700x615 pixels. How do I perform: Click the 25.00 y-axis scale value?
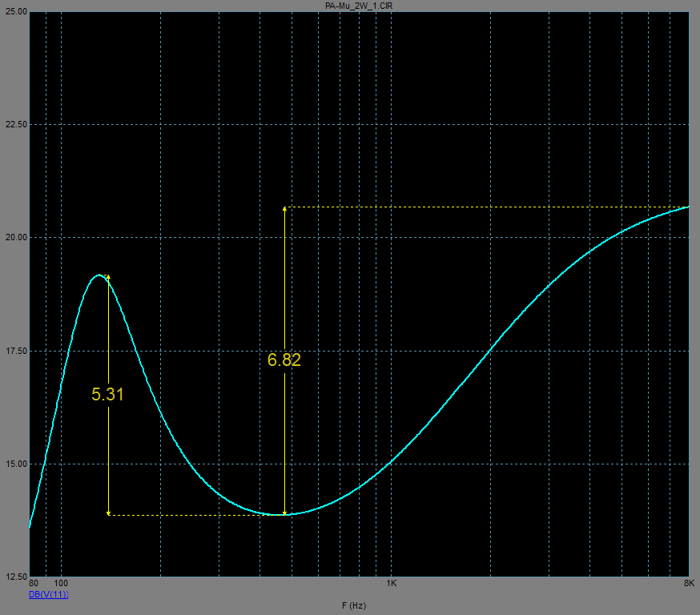[x=16, y=12]
